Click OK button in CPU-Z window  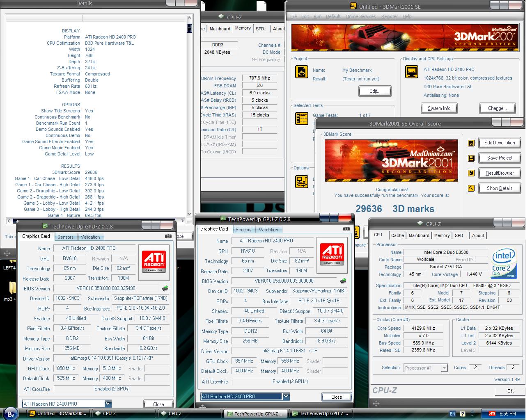(510, 391)
